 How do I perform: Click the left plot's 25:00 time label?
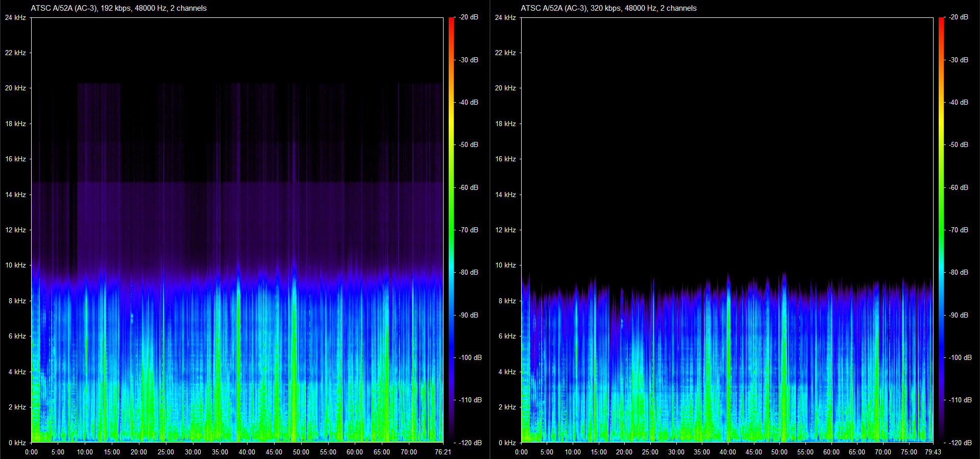(x=166, y=452)
